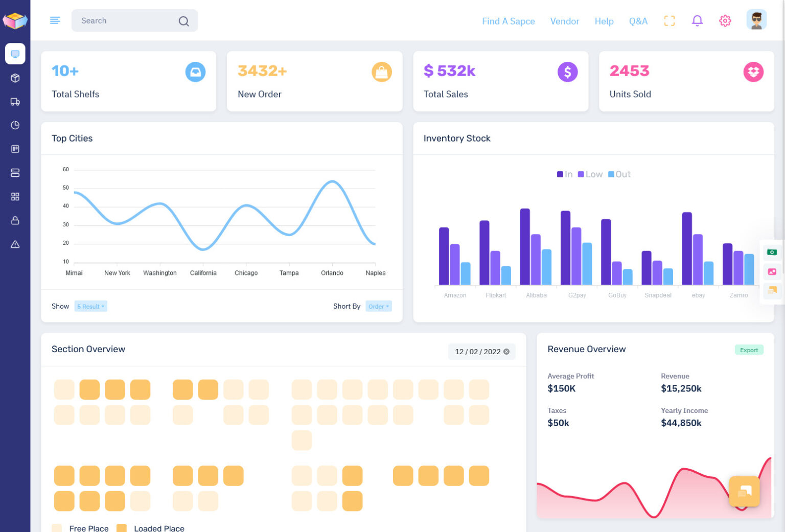Click the colorful box logo
Screen dimensions: 785x532
(15, 20)
